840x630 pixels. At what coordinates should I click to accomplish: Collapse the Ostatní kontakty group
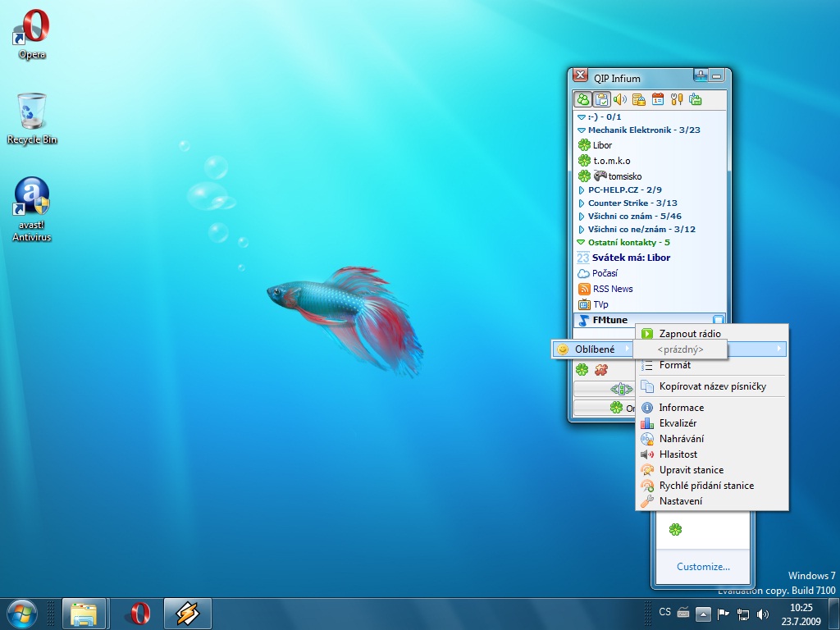tap(582, 243)
